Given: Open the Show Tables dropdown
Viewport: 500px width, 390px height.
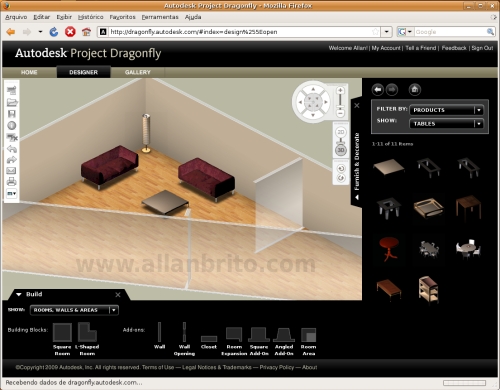Looking at the screenshot, I should 446,123.
